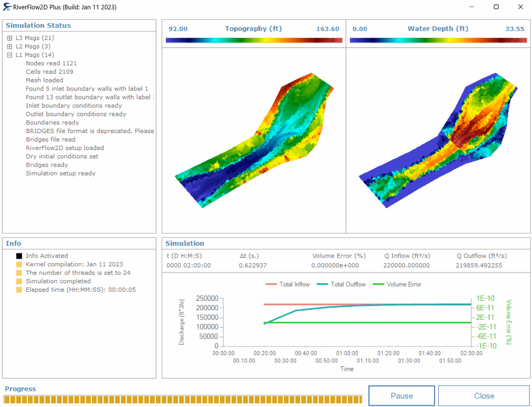Collapse the L1 Msgs (14) node
The width and height of the screenshot is (532, 407).
(x=10, y=55)
